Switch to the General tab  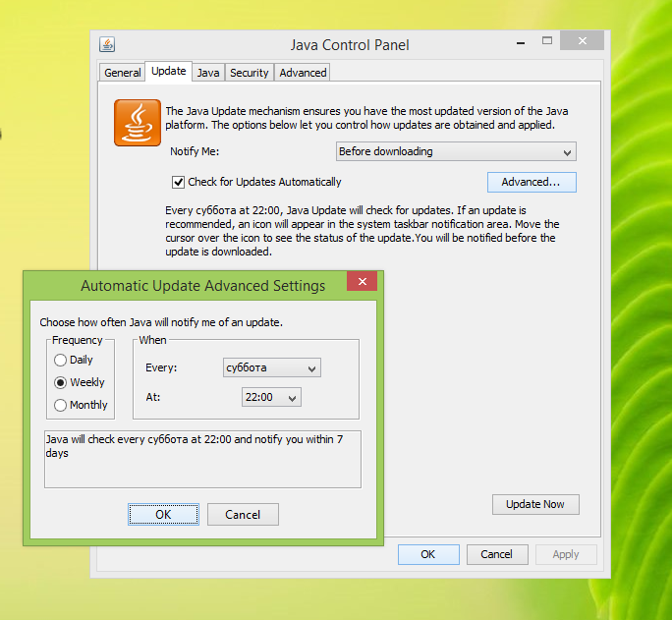[122, 73]
